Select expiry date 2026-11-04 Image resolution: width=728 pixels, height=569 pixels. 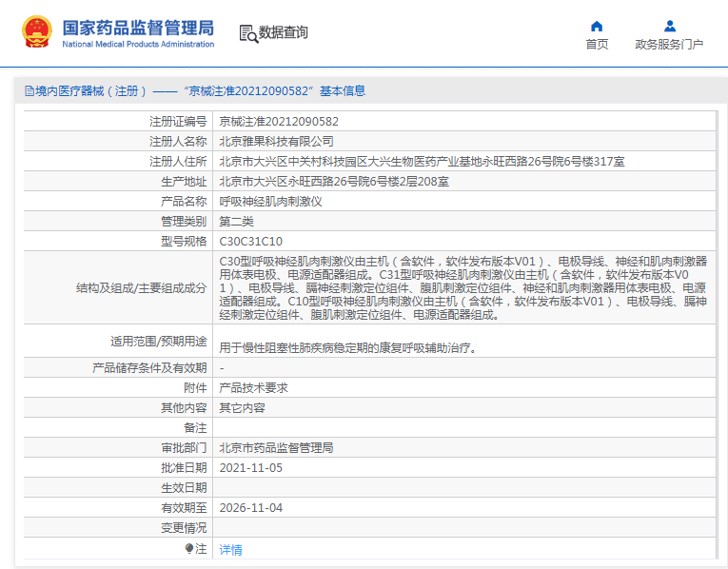pyautogui.click(x=250, y=508)
